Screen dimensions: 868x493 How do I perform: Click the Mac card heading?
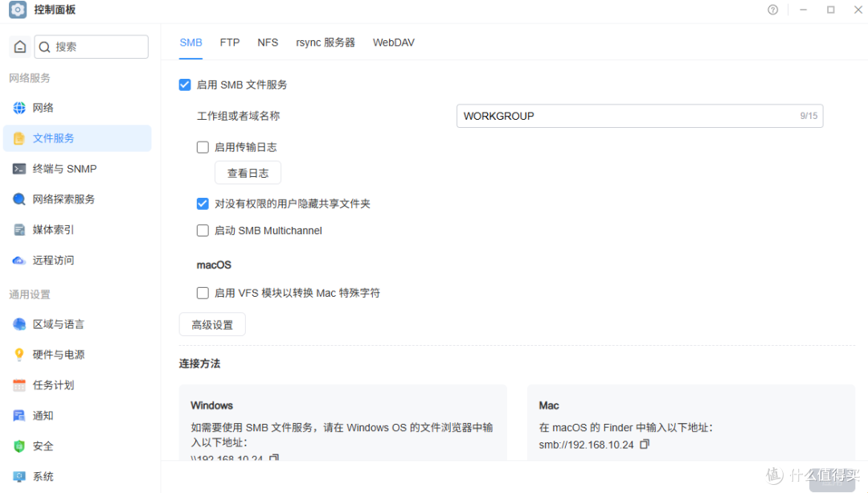coord(549,405)
